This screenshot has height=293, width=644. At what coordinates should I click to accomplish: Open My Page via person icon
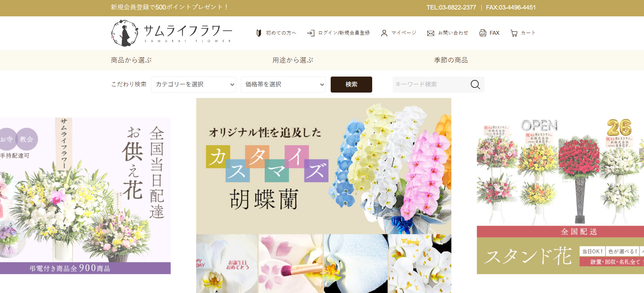tap(384, 33)
